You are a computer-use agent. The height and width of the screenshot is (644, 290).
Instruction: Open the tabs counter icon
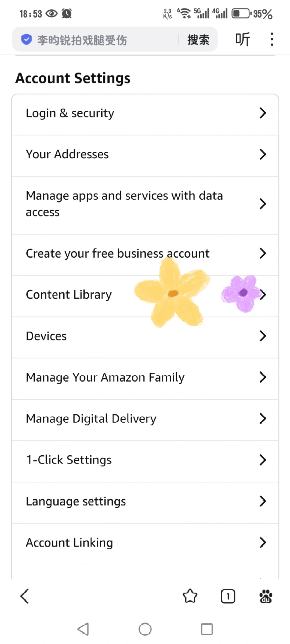[x=228, y=596]
